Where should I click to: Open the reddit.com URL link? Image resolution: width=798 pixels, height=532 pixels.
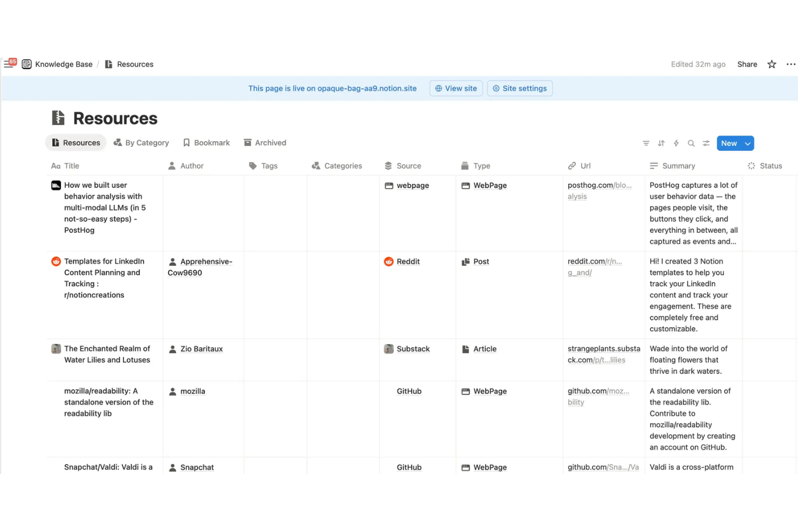[x=595, y=267]
